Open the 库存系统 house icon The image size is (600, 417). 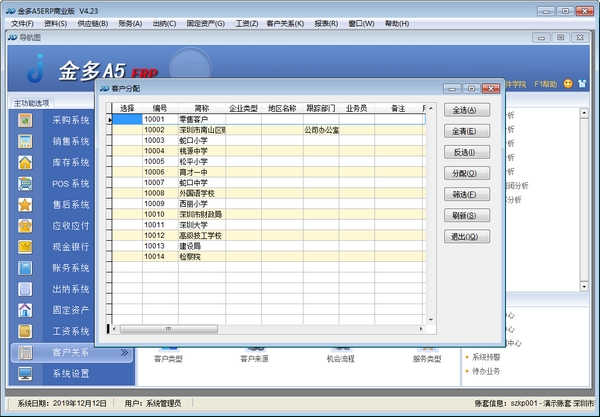(x=25, y=163)
